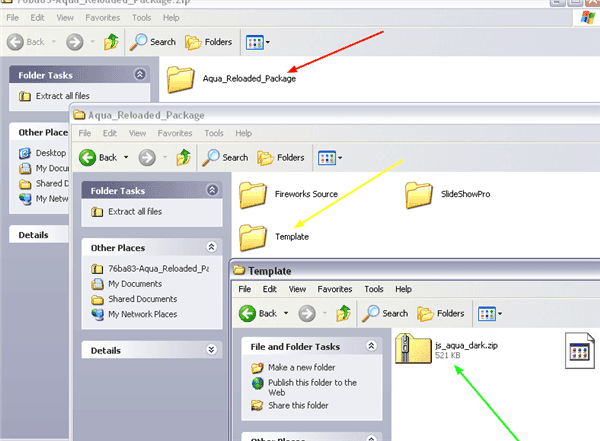Image resolution: width=600 pixels, height=441 pixels.
Task: Open File menu in Template window
Action: [x=245, y=289]
